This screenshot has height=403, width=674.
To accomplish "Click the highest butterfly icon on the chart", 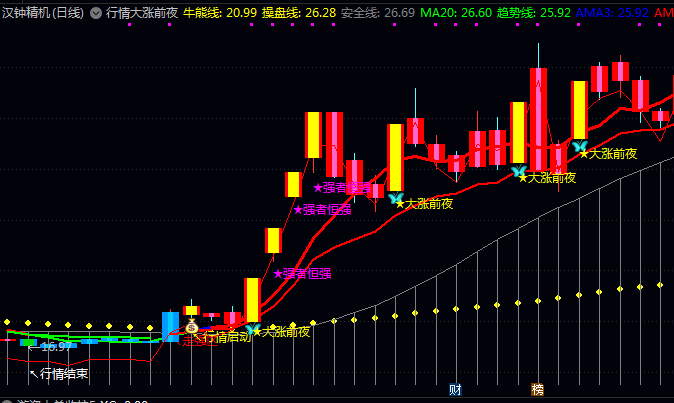I will tap(580, 146).
